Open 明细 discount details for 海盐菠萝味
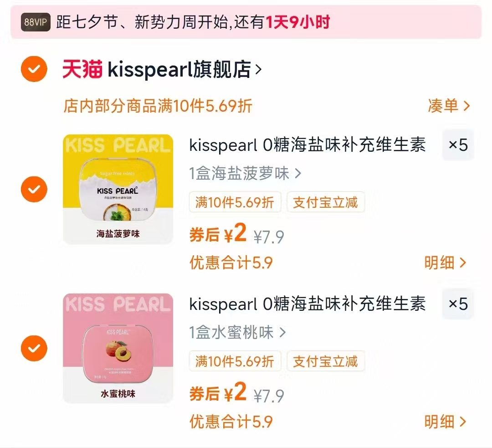The image size is (492, 448). (445, 263)
